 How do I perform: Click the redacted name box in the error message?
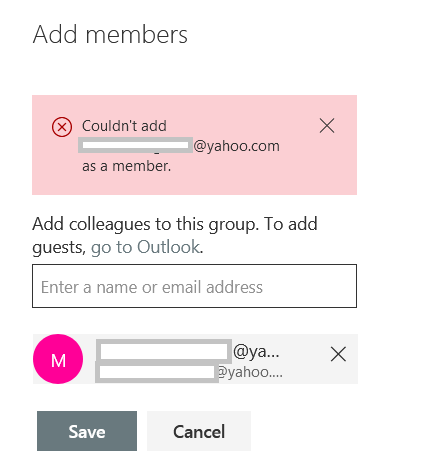coord(135,145)
